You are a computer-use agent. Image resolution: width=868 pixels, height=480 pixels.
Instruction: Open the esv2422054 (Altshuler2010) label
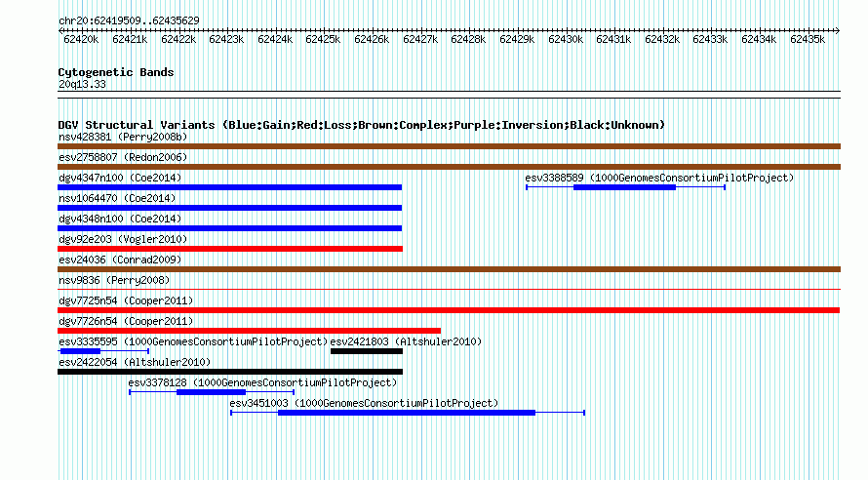(x=135, y=362)
